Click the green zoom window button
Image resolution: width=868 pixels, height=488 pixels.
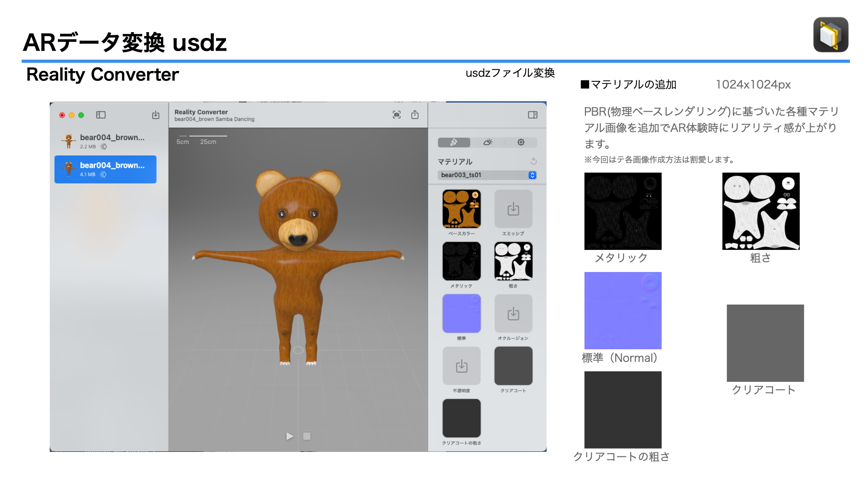[81, 115]
